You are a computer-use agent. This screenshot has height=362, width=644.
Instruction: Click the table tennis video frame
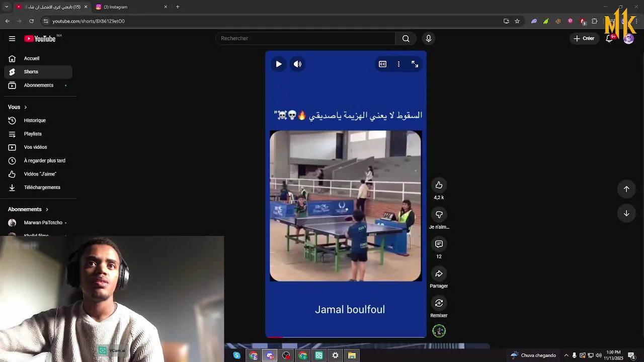pos(346,206)
